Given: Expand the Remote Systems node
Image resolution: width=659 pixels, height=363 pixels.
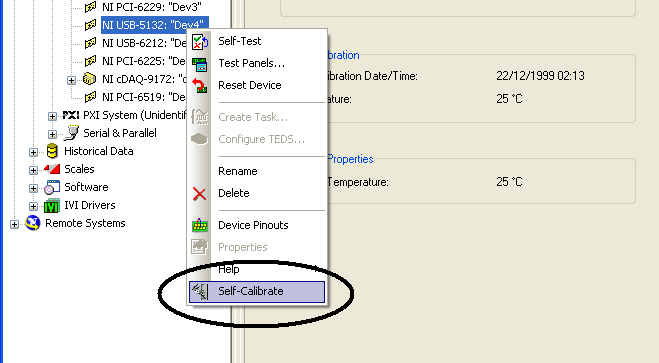Looking at the screenshot, I should coord(14,224).
